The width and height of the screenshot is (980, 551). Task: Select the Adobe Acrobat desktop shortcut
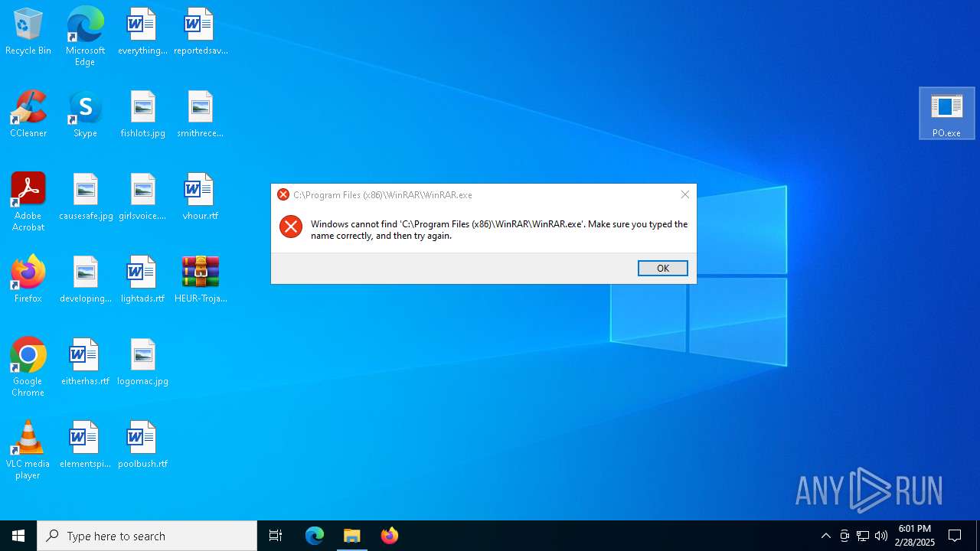coord(28,202)
